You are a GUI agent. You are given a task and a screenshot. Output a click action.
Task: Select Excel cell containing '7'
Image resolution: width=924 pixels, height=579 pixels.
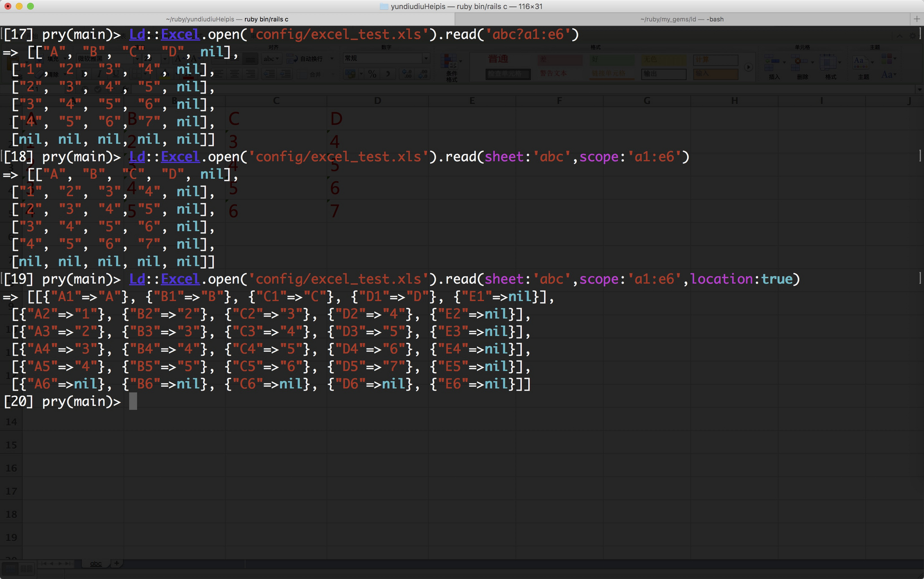coord(378,211)
